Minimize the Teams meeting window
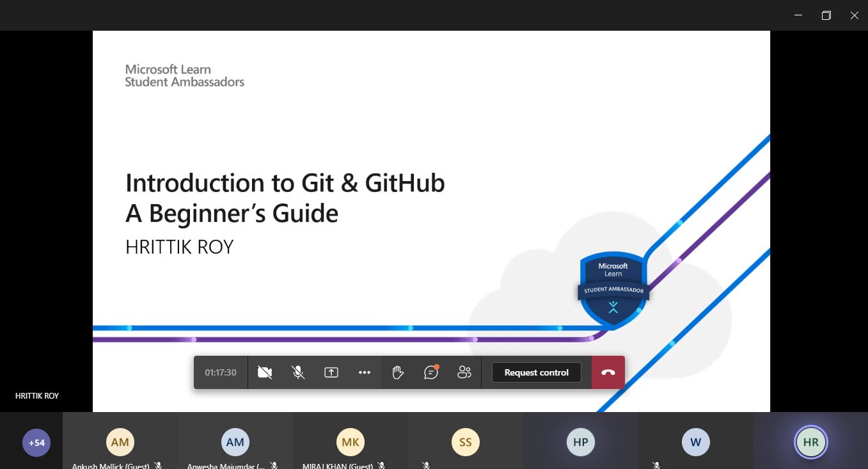The width and height of the screenshot is (868, 469). point(798,15)
